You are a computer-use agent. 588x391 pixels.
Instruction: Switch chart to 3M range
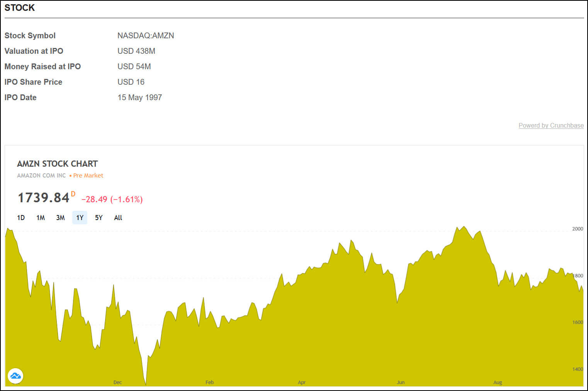(60, 218)
